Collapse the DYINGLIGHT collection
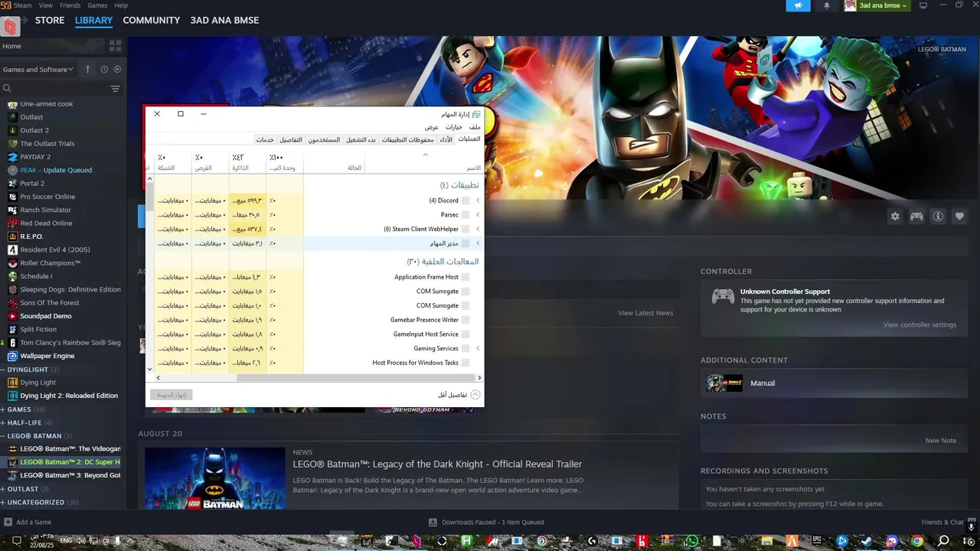The image size is (980, 551). click(x=3, y=370)
